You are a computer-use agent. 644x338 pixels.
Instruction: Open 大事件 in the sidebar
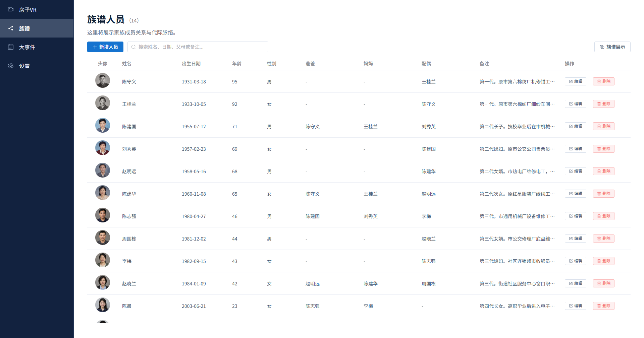pyautogui.click(x=37, y=47)
